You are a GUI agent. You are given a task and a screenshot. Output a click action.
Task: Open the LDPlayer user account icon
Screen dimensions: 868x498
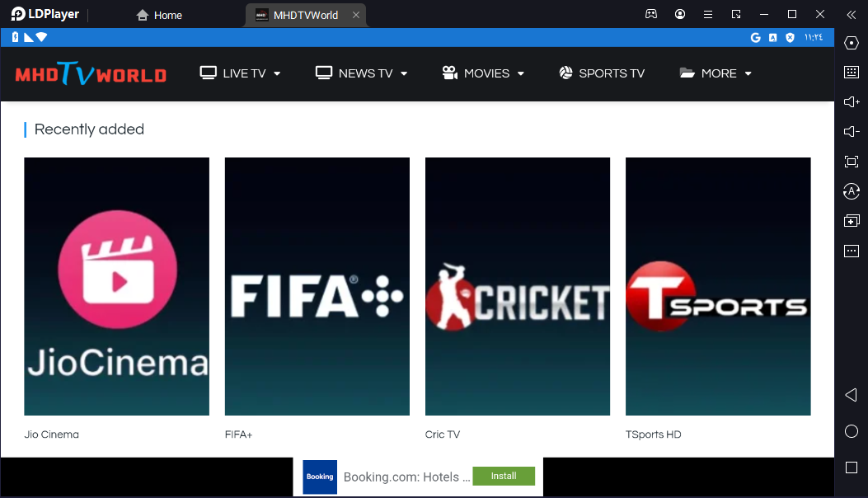click(680, 14)
